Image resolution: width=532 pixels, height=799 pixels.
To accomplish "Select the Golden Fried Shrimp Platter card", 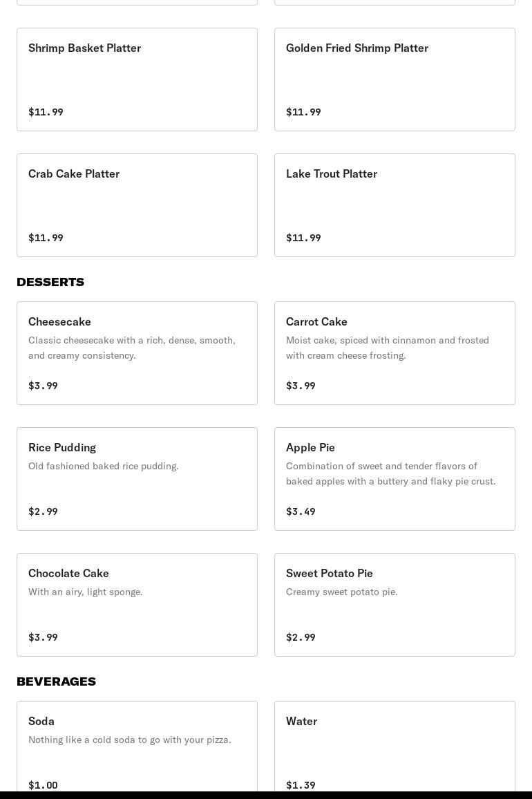I will [x=395, y=79].
